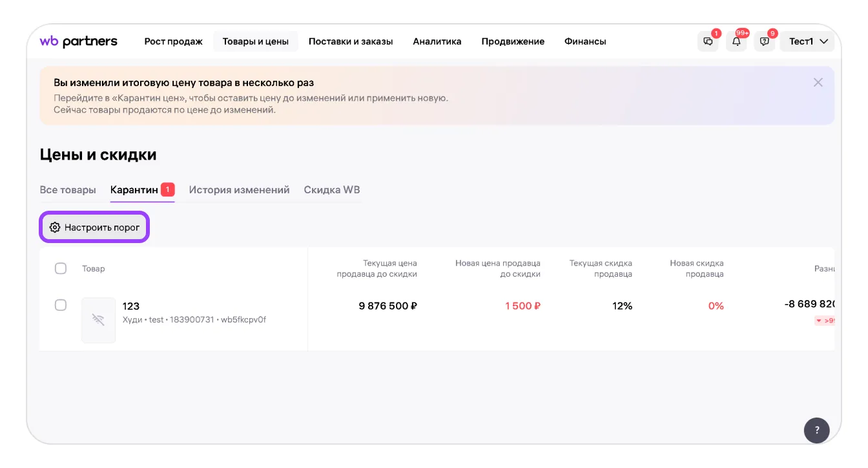This screenshot has height=468, width=868.
Task: Open the round help question-mark button
Action: point(816,430)
